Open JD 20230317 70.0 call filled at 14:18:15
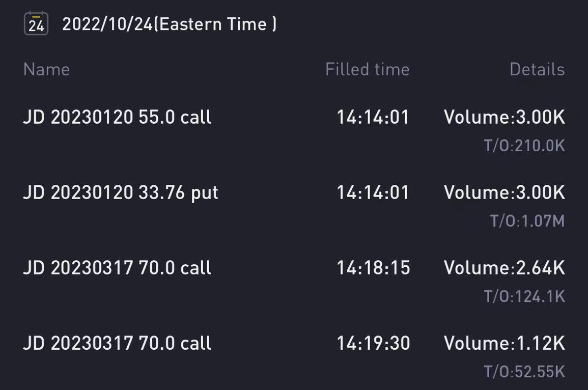The height and width of the screenshot is (390, 588). coord(118,268)
